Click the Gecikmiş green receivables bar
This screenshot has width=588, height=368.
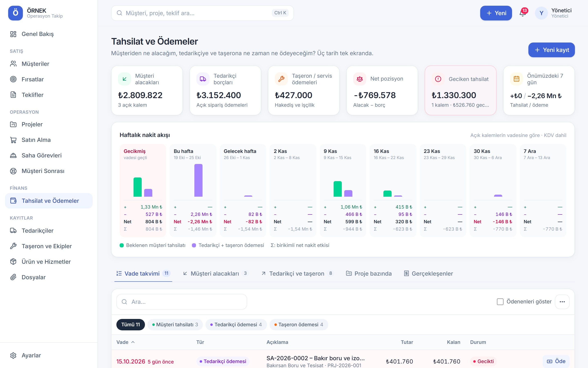(x=138, y=187)
